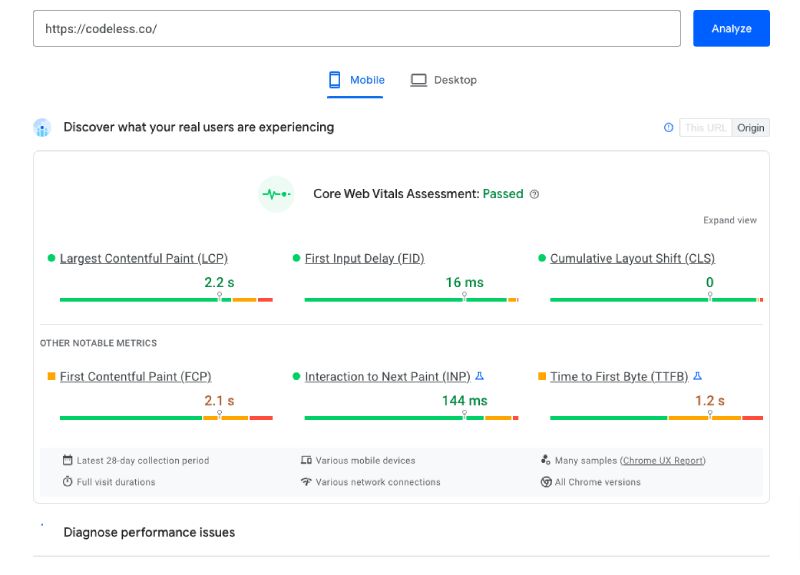Click the URL input field

pos(357,28)
